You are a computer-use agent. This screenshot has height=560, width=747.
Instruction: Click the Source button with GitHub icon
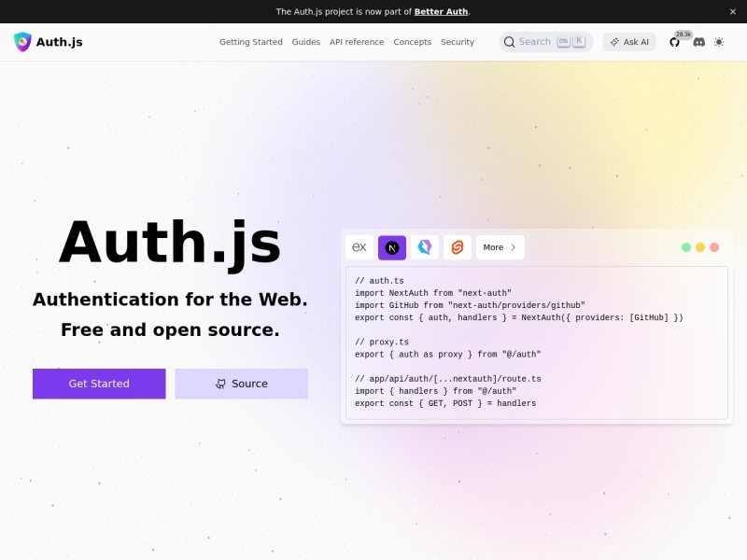click(242, 384)
